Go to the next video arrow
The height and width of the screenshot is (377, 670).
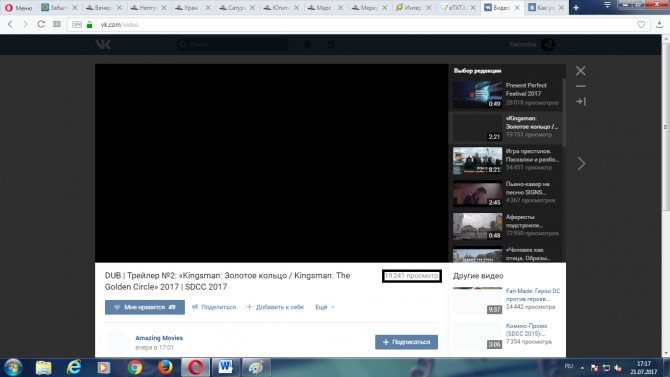[581, 163]
